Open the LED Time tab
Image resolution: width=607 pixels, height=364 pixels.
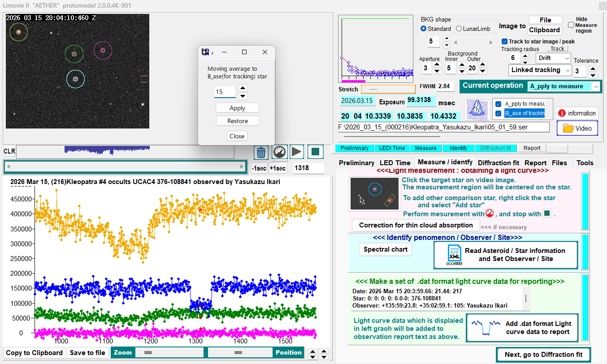395,163
